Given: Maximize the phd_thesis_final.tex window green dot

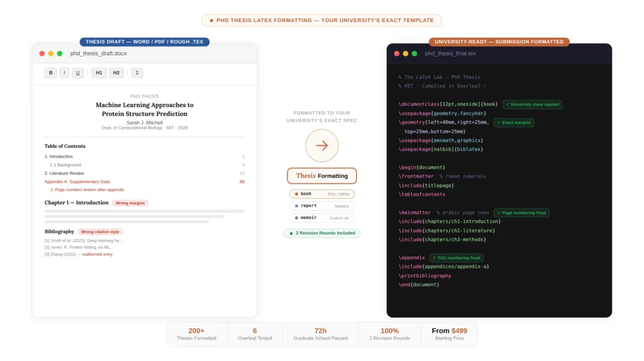Looking at the screenshot, I should [x=414, y=53].
